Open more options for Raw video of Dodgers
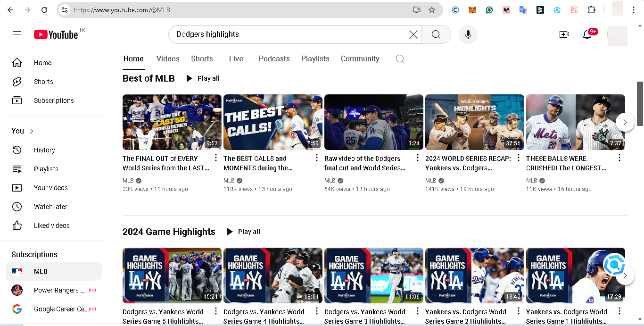 pos(418,158)
